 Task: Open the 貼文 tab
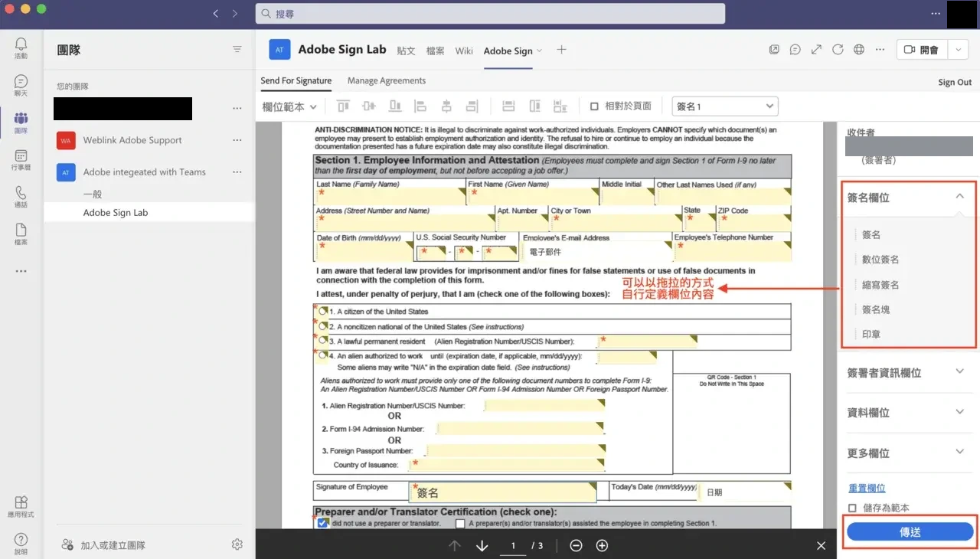[406, 51]
